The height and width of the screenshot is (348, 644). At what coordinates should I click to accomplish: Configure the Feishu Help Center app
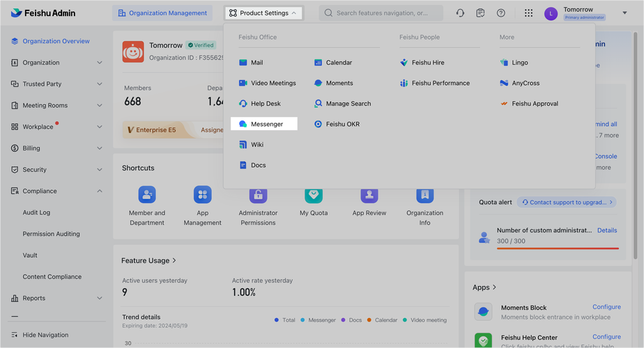(606, 337)
